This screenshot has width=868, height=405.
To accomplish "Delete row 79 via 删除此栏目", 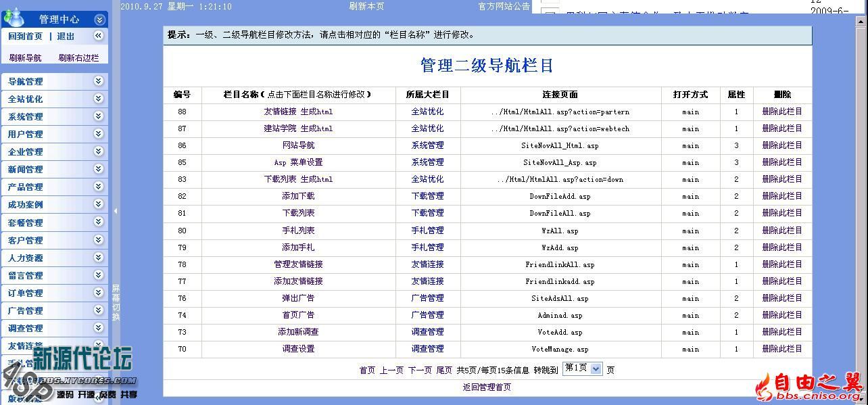I will (782, 247).
